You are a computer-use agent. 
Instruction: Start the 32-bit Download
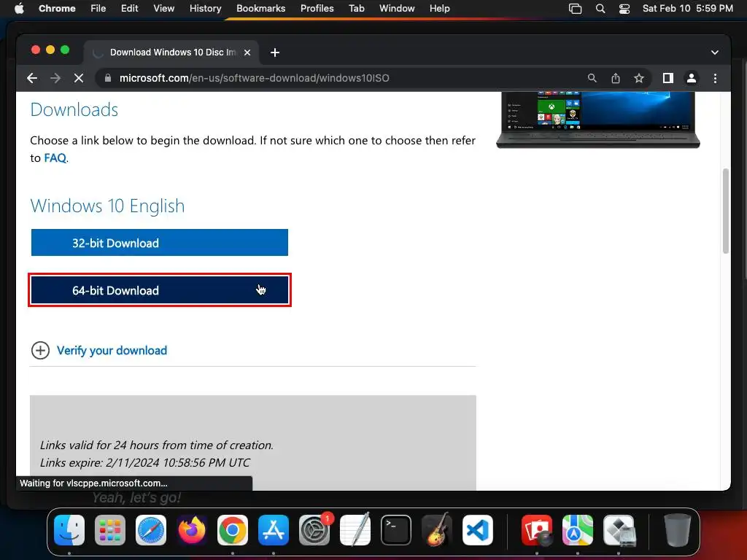pos(160,242)
